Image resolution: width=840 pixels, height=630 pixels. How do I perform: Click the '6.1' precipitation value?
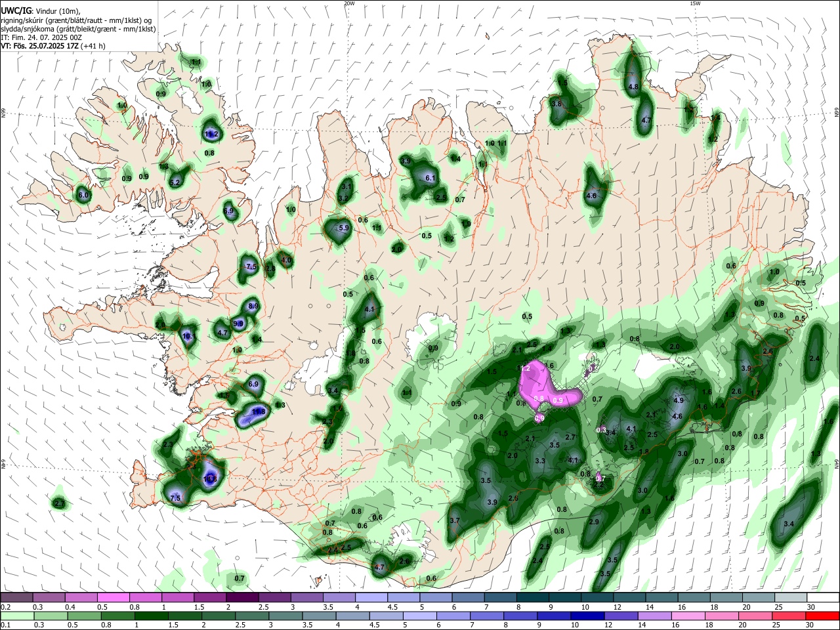pyautogui.click(x=430, y=178)
